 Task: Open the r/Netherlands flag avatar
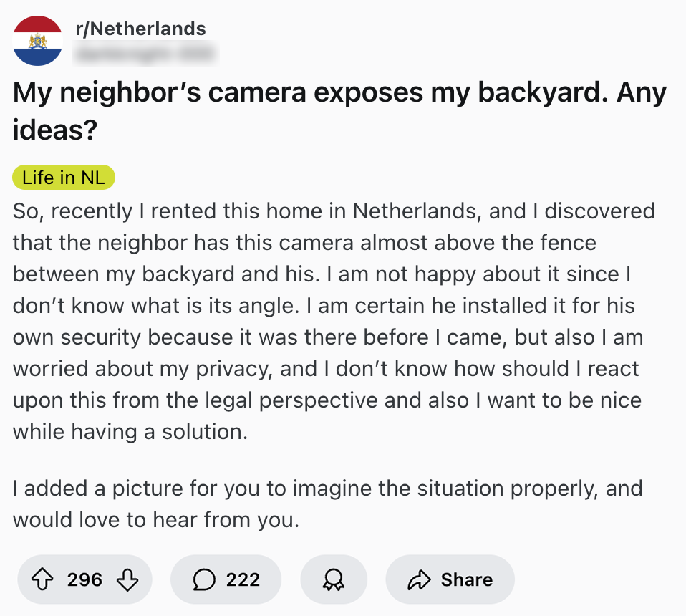37,41
